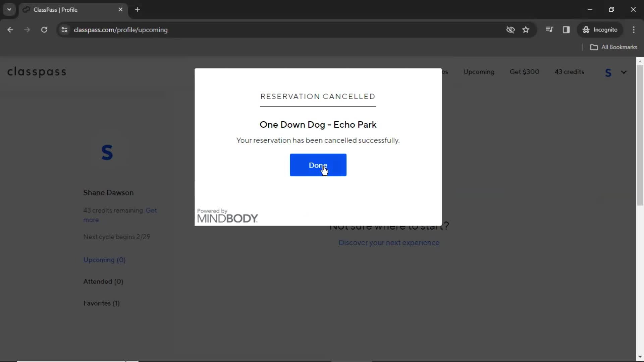This screenshot has width=644, height=362.
Task: Open a new browser tab
Action: click(138, 10)
